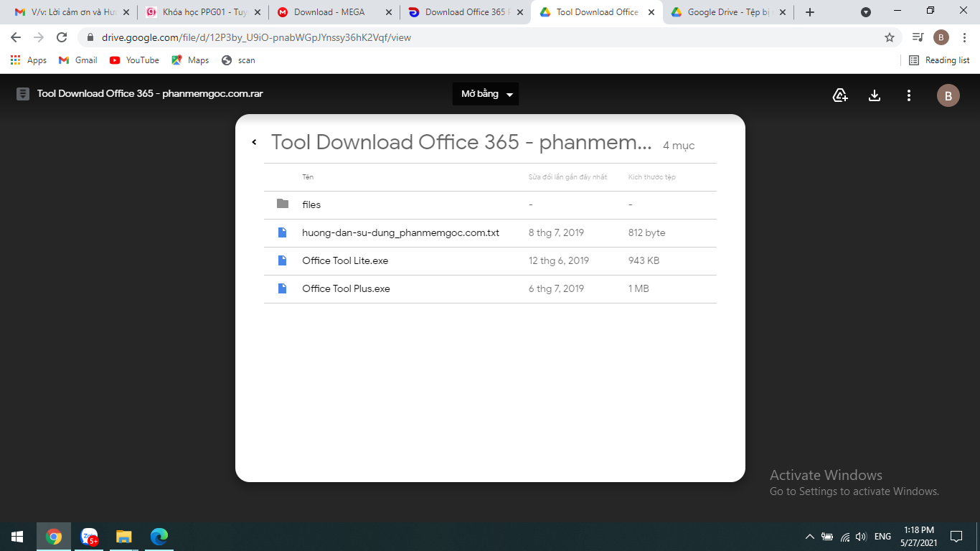Image resolution: width=980 pixels, height=551 pixels.
Task: Reload the page
Action: click(x=62, y=37)
